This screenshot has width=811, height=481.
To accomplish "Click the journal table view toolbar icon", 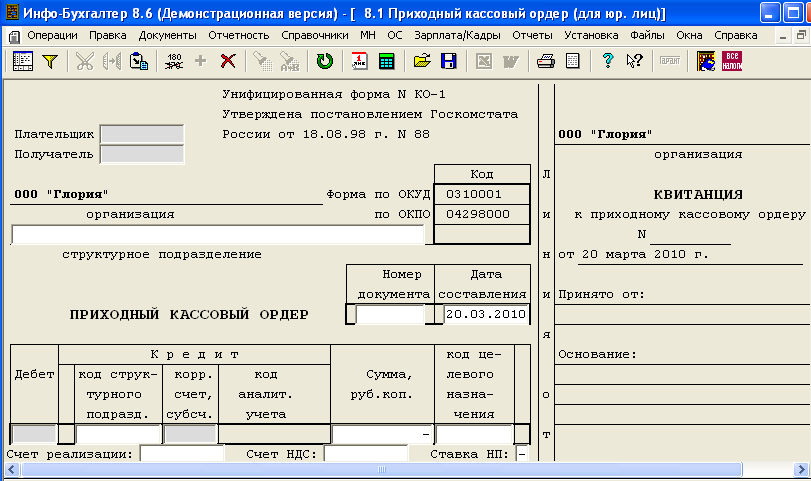I will (x=22, y=61).
